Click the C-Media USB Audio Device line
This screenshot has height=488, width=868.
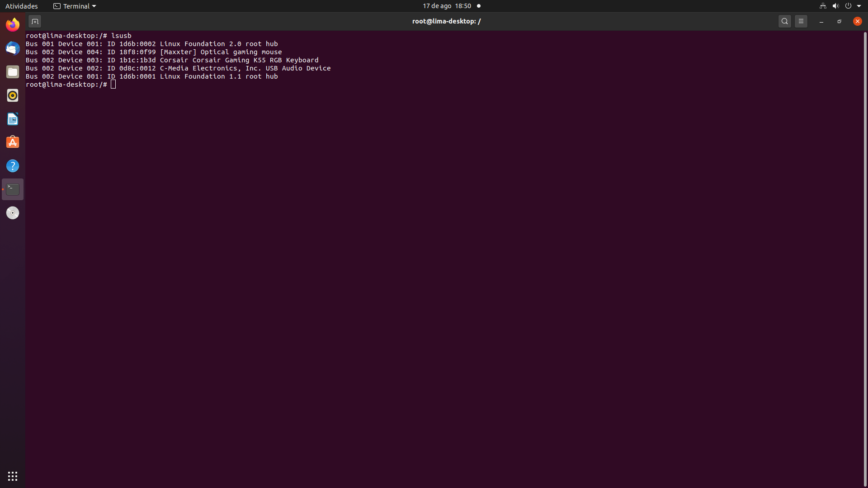tap(178, 68)
